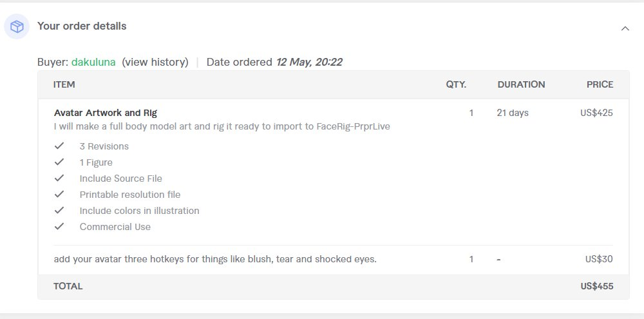Click the Printable resolution file checkmark

pyautogui.click(x=59, y=194)
